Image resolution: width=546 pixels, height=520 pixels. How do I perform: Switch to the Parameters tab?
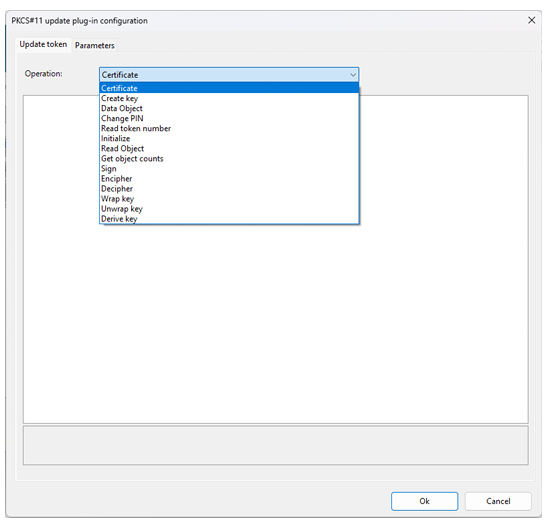point(94,45)
